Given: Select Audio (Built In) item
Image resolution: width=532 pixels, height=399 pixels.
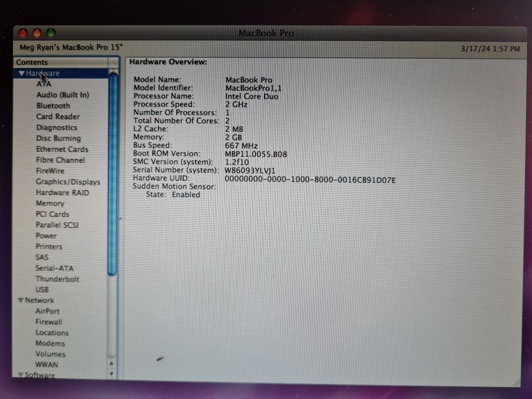Looking at the screenshot, I should 63,95.
